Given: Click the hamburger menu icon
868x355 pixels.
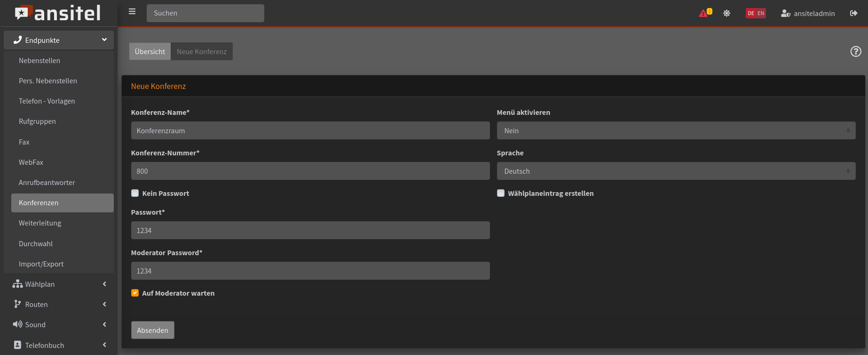Looking at the screenshot, I should [x=132, y=12].
